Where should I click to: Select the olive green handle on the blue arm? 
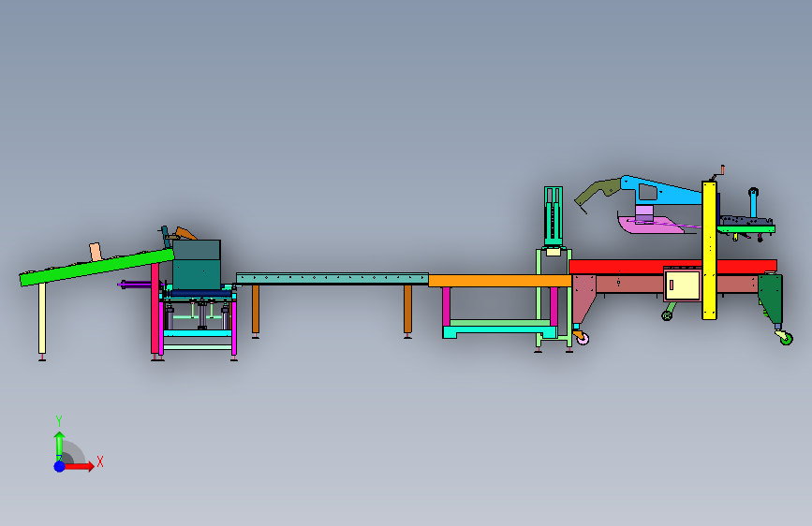pos(598,192)
